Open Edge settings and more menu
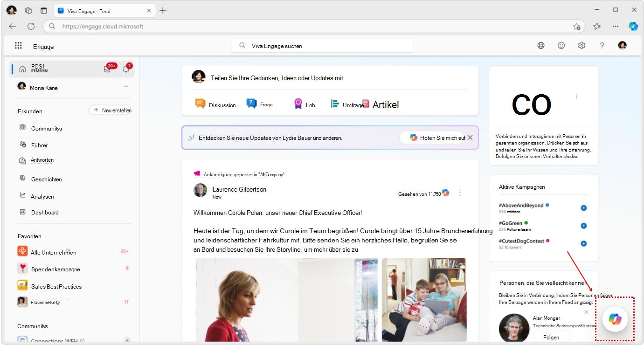644x345 pixels. tap(616, 27)
